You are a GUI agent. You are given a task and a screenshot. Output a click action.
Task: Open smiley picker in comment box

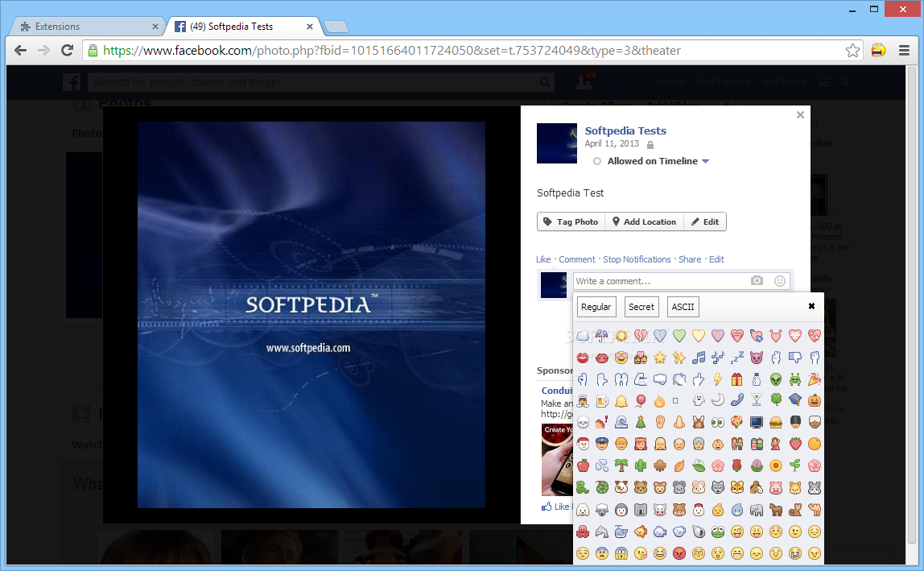click(780, 281)
